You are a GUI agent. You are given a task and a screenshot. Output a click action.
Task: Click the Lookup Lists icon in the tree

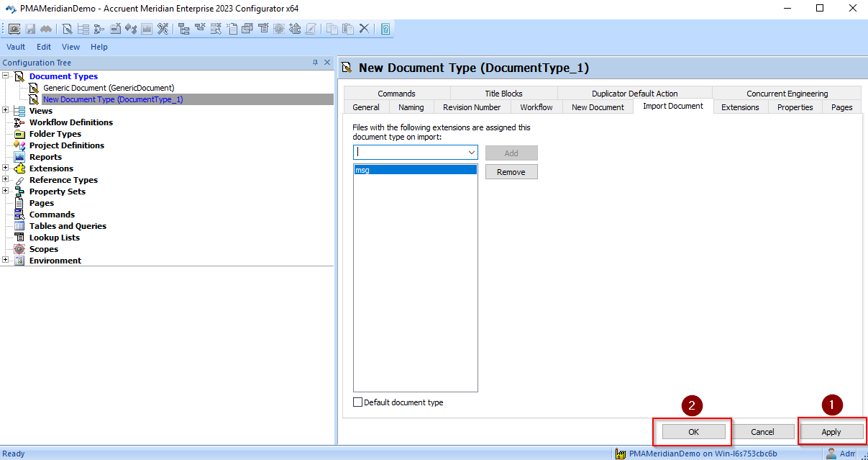pos(19,238)
